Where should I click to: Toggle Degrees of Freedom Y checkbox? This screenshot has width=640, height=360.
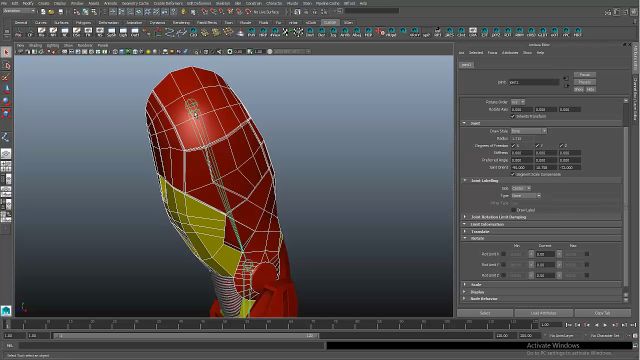538,146
